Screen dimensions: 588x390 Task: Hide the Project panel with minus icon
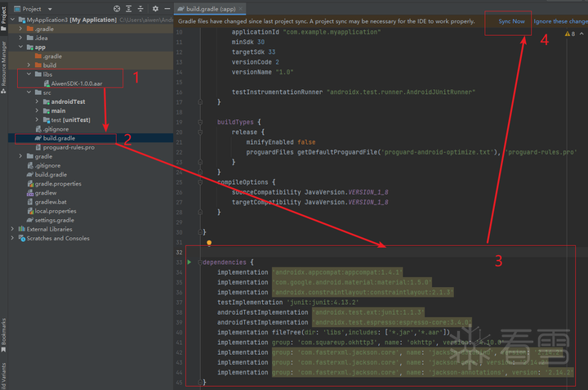pyautogui.click(x=167, y=9)
